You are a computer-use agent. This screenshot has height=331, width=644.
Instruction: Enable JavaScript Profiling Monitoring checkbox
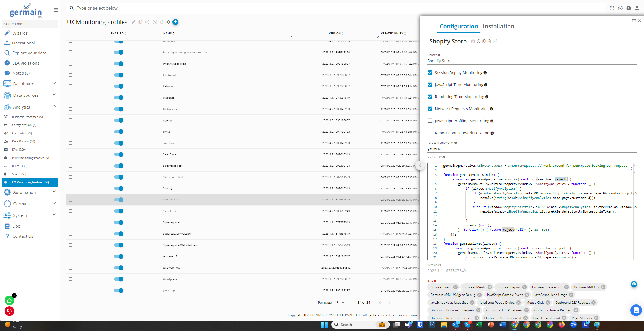point(430,121)
